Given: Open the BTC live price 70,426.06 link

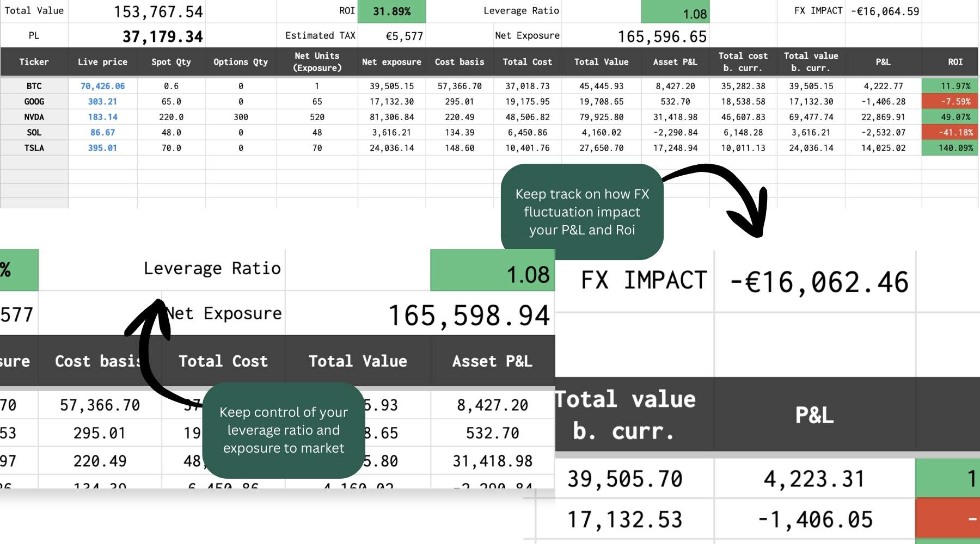Looking at the screenshot, I should point(102,86).
